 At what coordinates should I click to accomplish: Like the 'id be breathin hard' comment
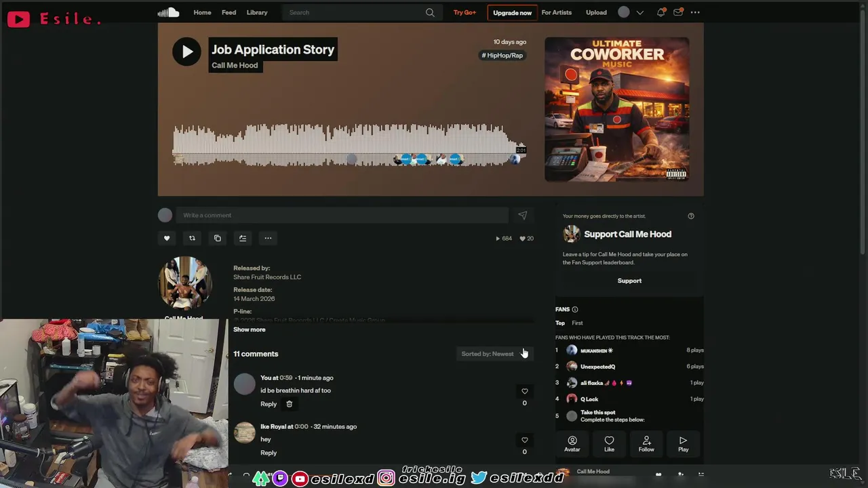click(524, 392)
